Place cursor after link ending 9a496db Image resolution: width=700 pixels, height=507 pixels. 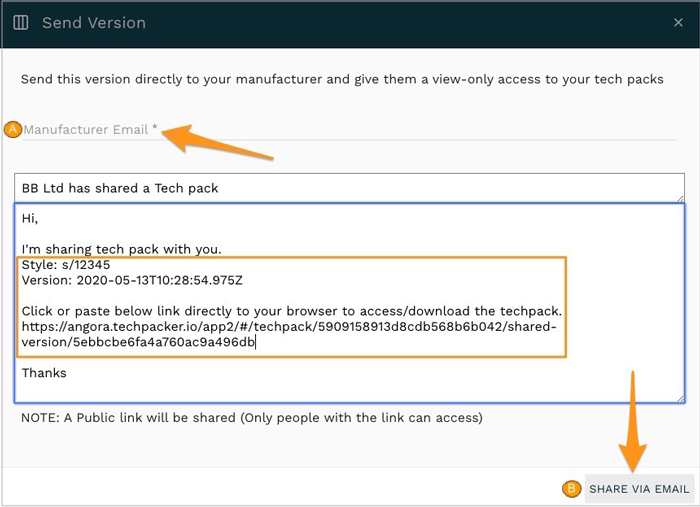tap(258, 343)
